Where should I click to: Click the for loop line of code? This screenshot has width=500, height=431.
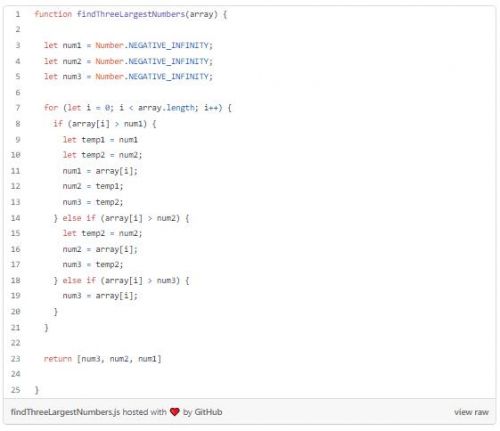pyautogui.click(x=138, y=108)
